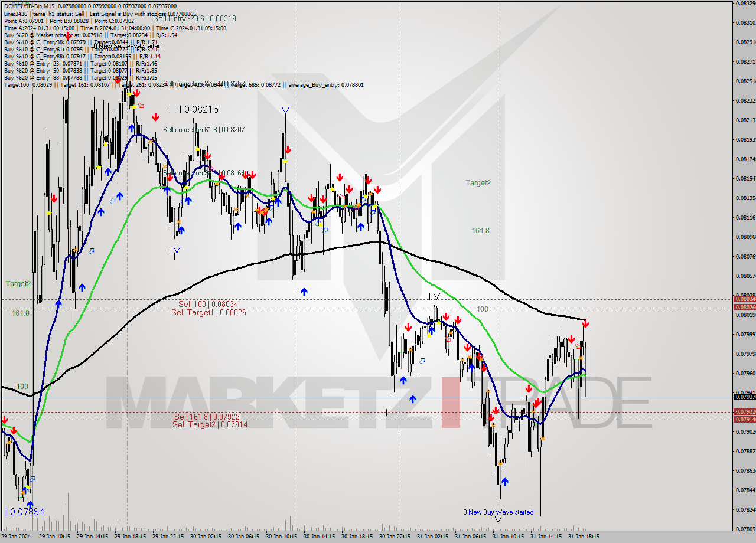This screenshot has width=756, height=543.
Task: Click the 0.08329 price axis label
Action: pyautogui.click(x=745, y=3)
